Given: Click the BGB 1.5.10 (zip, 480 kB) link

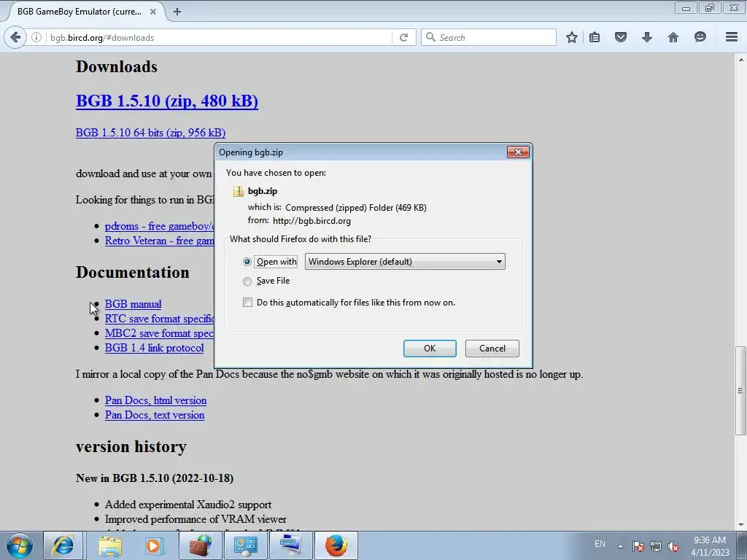Looking at the screenshot, I should (x=167, y=101).
